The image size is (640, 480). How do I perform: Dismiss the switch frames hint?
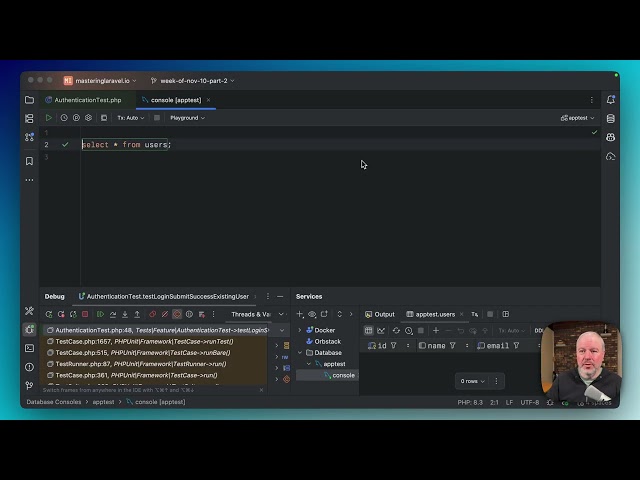tap(262, 390)
